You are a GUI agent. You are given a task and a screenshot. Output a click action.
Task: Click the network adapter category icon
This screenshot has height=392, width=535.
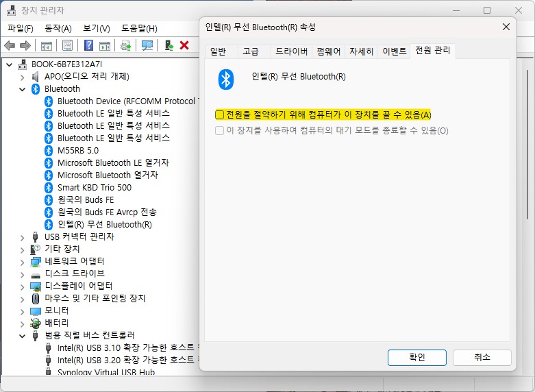[36, 262]
